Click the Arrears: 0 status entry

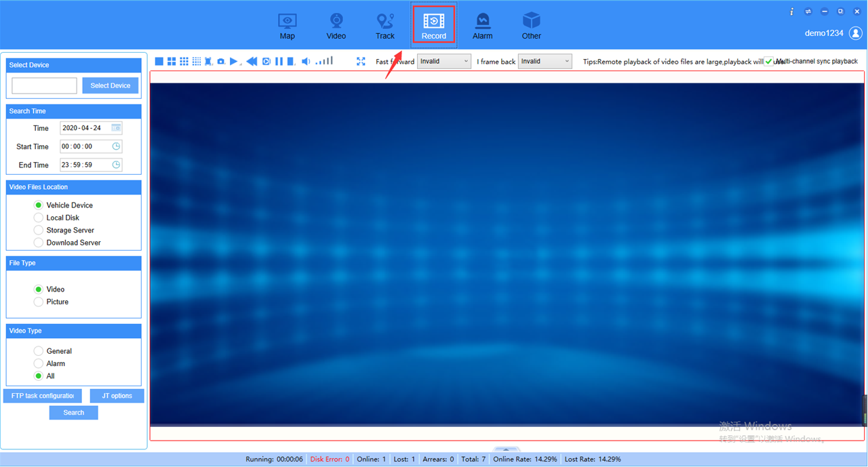438,460
